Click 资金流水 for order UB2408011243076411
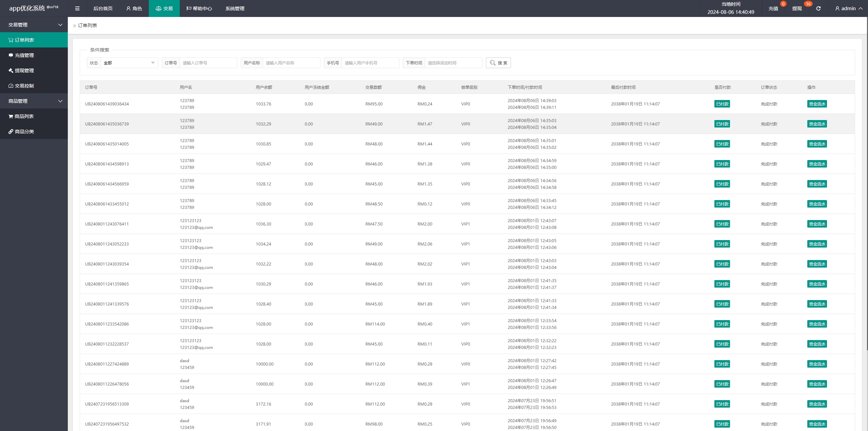Viewport: 868px width, 431px height. pos(817,224)
